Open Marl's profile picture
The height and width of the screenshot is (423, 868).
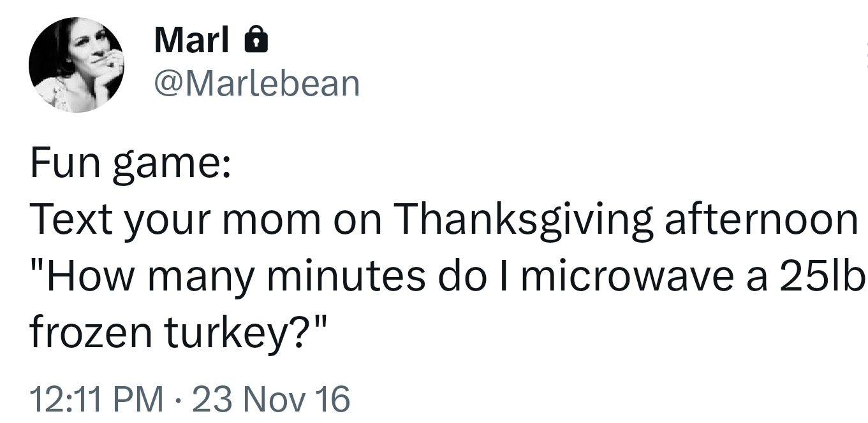(77, 65)
